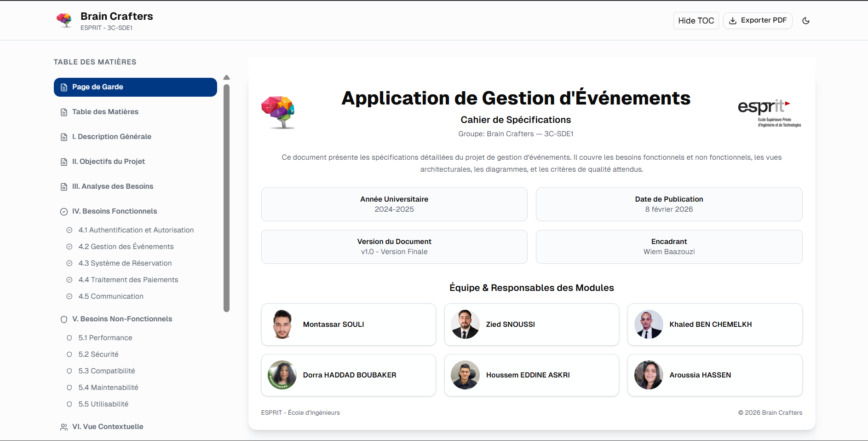Click the download icon inside Exporter PDF
Screen dimensions: 868x441
pyautogui.click(x=732, y=21)
